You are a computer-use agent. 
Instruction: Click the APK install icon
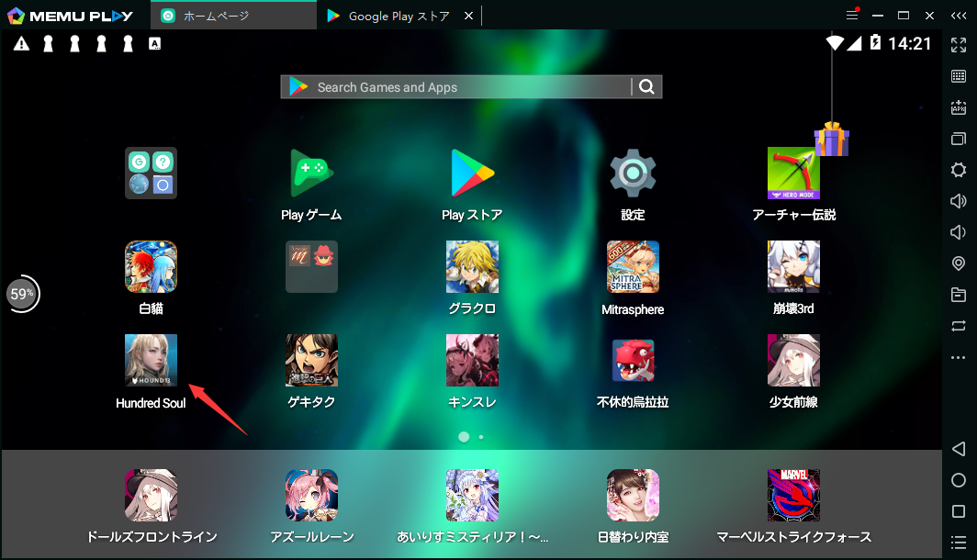point(959,107)
